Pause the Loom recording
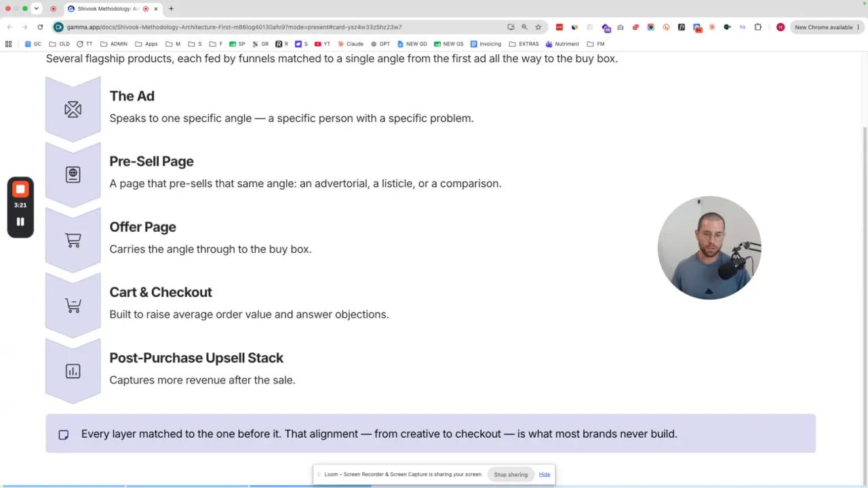Image resolution: width=868 pixels, height=488 pixels. click(20, 222)
